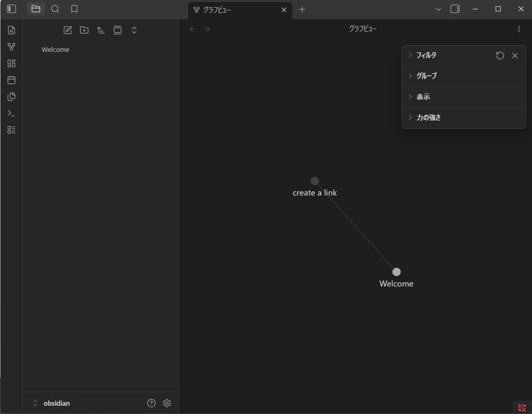Open the tab list dropdown arrow
Screen dimensions: 532x414
pos(438,9)
